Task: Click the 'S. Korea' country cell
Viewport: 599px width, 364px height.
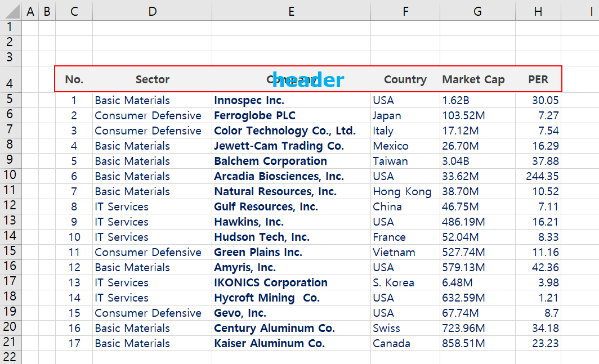Action: tap(405, 282)
